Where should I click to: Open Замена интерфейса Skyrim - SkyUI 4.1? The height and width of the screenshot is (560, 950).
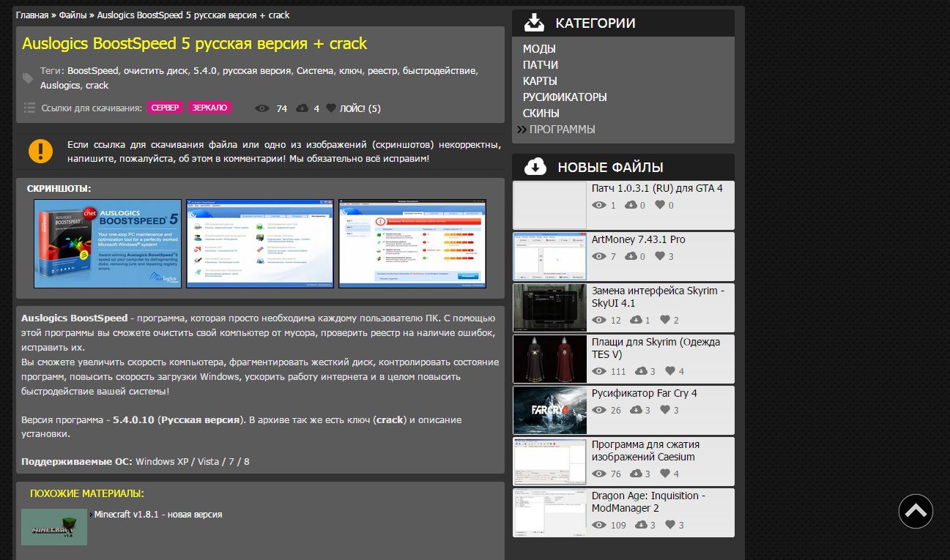click(x=658, y=296)
